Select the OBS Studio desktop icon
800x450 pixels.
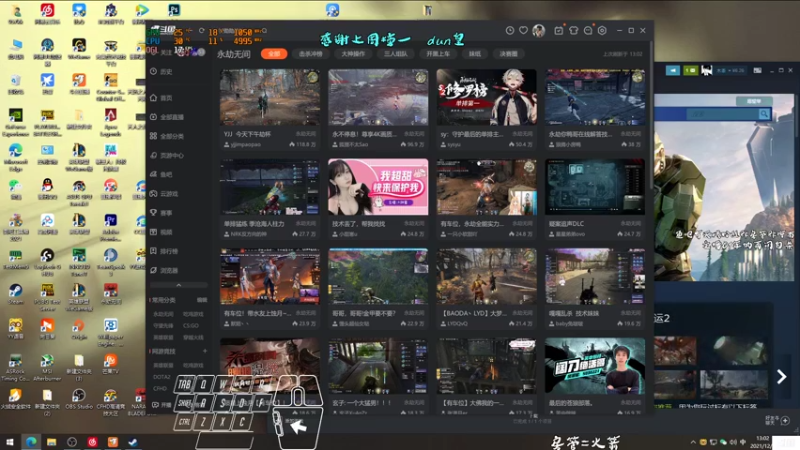pos(79,399)
